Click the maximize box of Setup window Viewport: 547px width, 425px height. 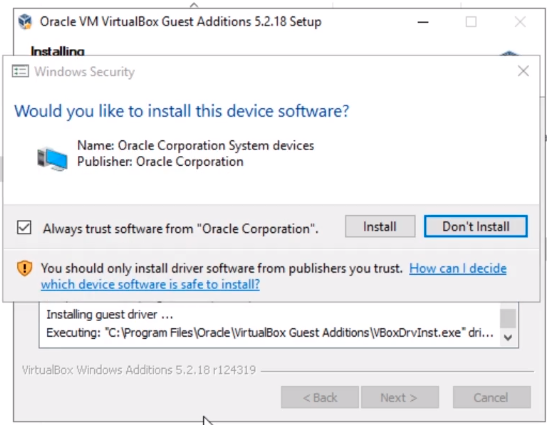click(471, 22)
